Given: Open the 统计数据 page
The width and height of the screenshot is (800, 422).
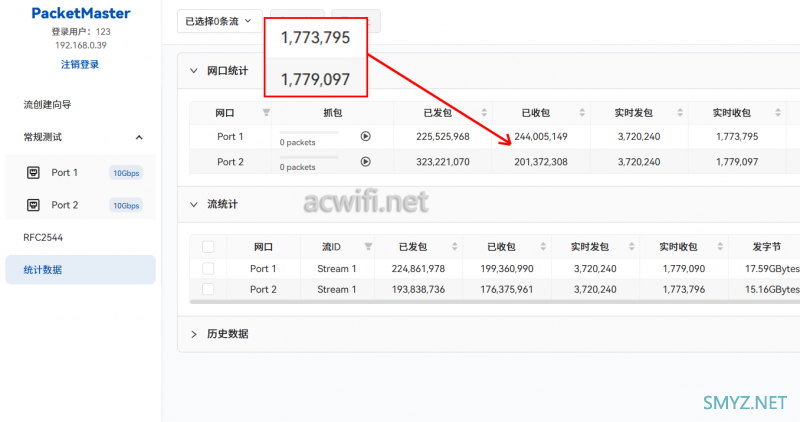Looking at the screenshot, I should click(x=80, y=270).
